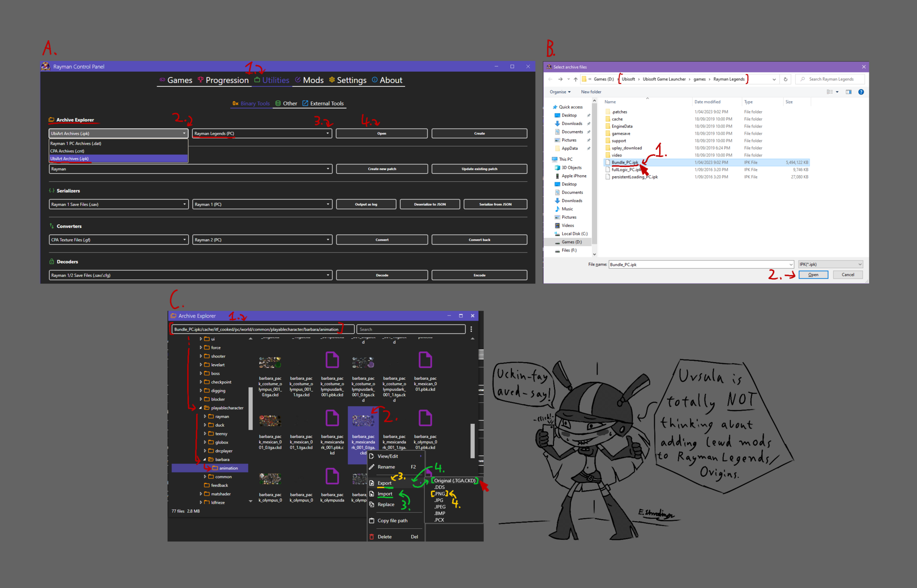Click the Convert back button
This screenshot has width=917, height=588.
(480, 240)
